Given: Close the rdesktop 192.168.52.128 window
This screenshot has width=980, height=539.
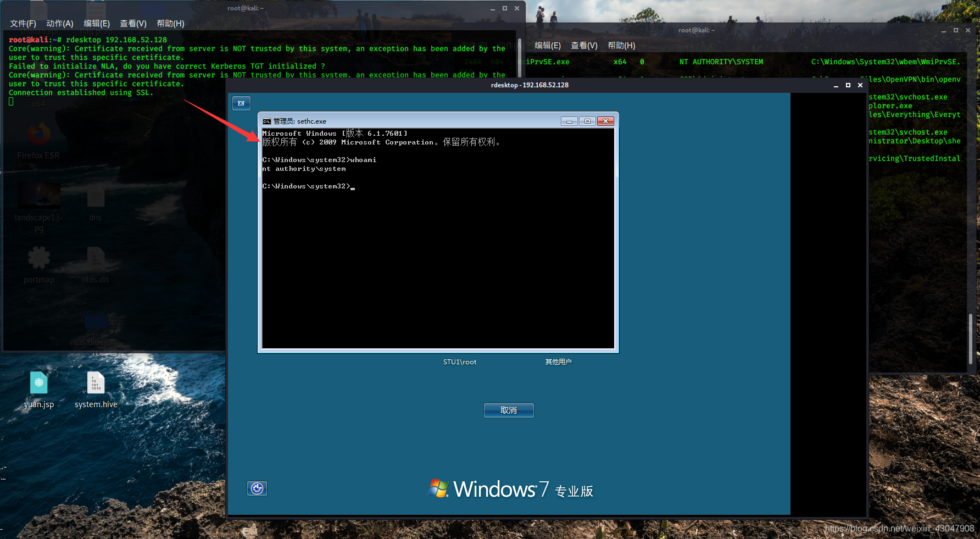Looking at the screenshot, I should tap(860, 85).
